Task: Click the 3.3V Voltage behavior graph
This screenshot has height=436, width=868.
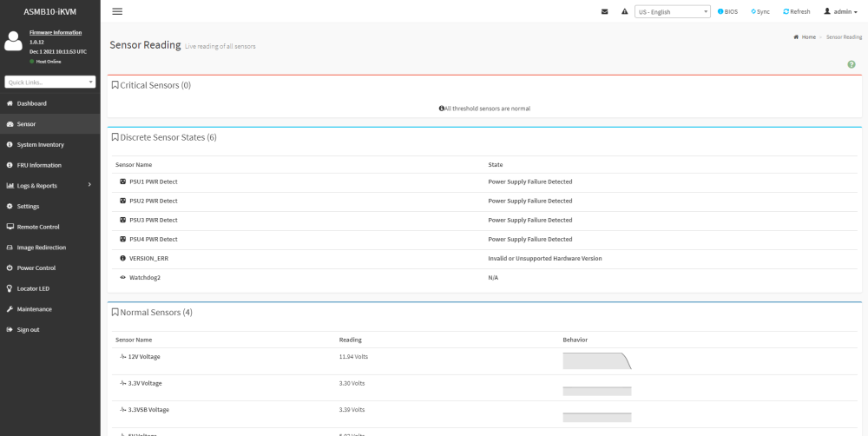Action: pos(597,391)
